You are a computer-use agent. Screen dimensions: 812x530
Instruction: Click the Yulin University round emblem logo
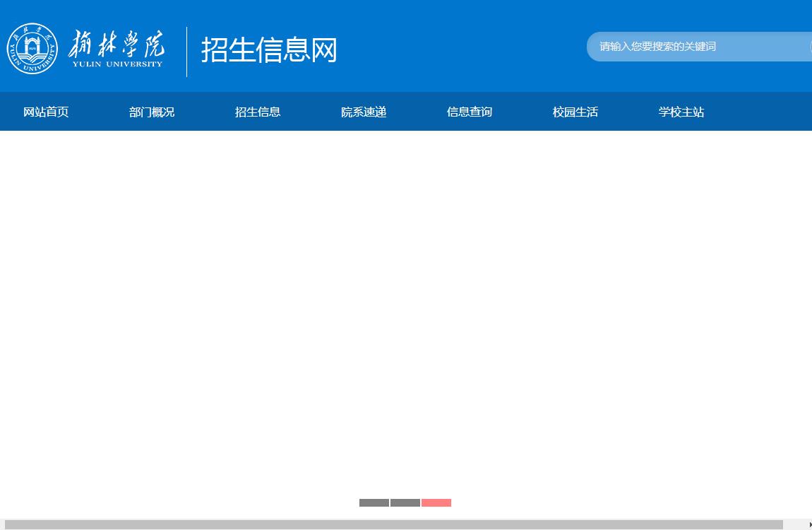point(32,49)
